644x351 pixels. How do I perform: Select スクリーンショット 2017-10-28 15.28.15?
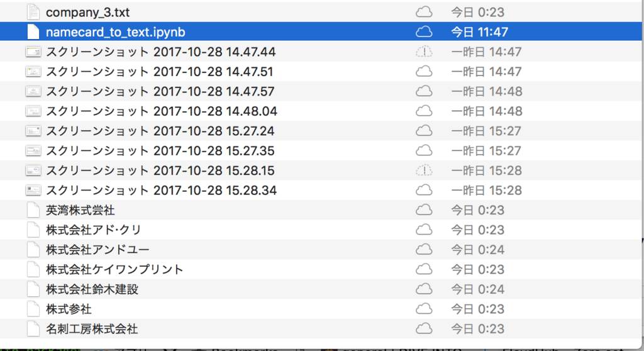(x=160, y=170)
